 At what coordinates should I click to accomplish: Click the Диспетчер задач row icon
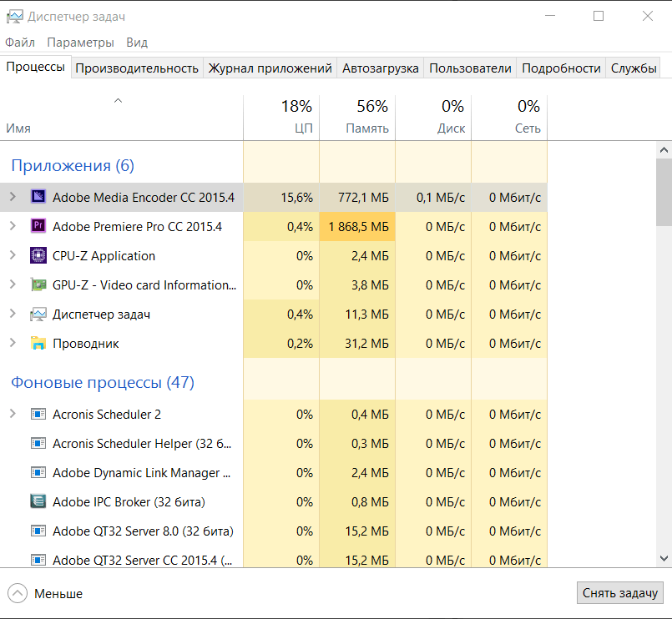pos(38,315)
